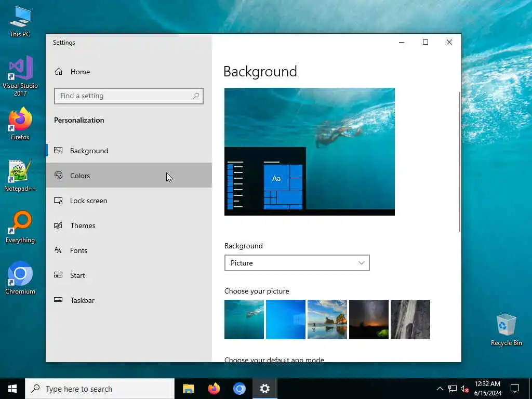Choose the beach rock sunset picture thumbnail

(327, 320)
